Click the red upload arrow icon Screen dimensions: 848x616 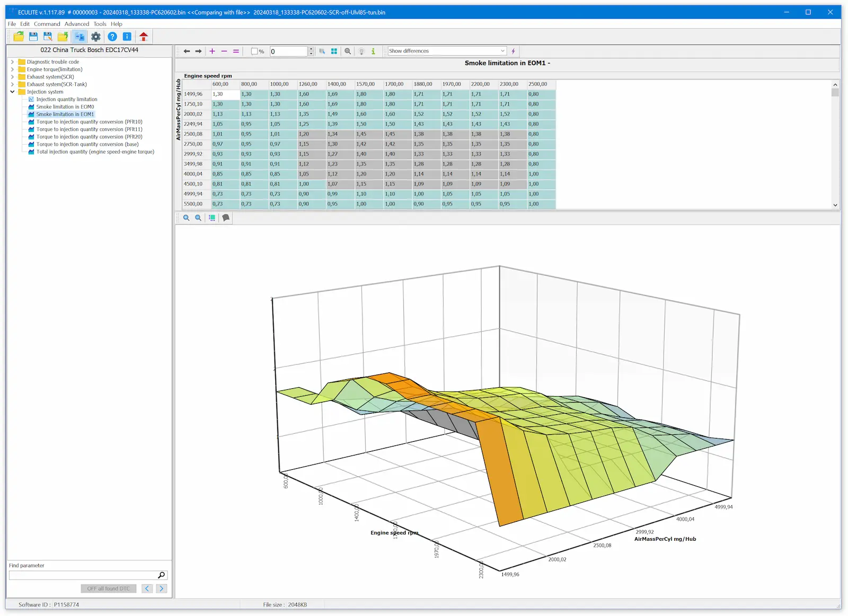click(144, 37)
